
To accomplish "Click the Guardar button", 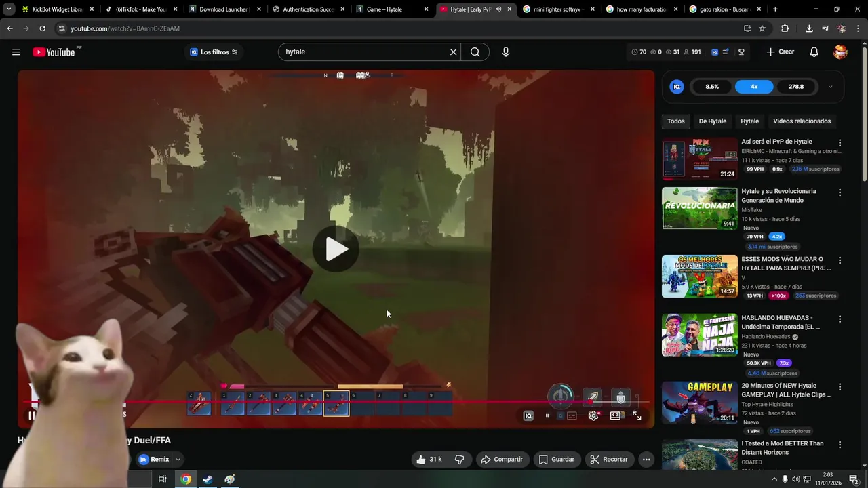I will click(x=556, y=459).
